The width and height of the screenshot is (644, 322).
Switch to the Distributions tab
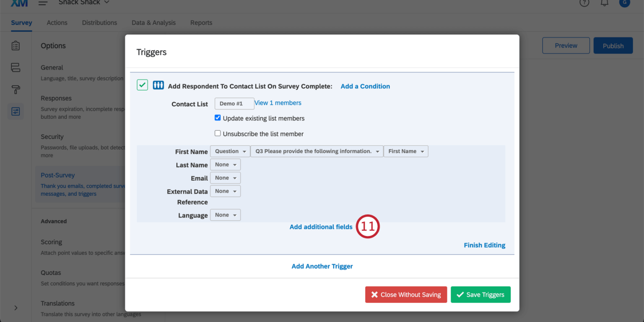point(99,23)
